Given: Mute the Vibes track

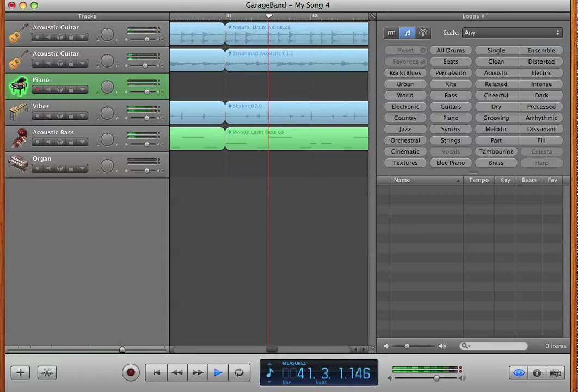Looking at the screenshot, I should click(x=48, y=116).
